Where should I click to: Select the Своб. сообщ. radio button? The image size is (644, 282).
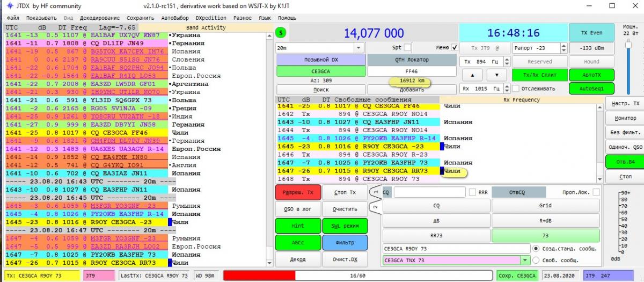(x=536, y=261)
